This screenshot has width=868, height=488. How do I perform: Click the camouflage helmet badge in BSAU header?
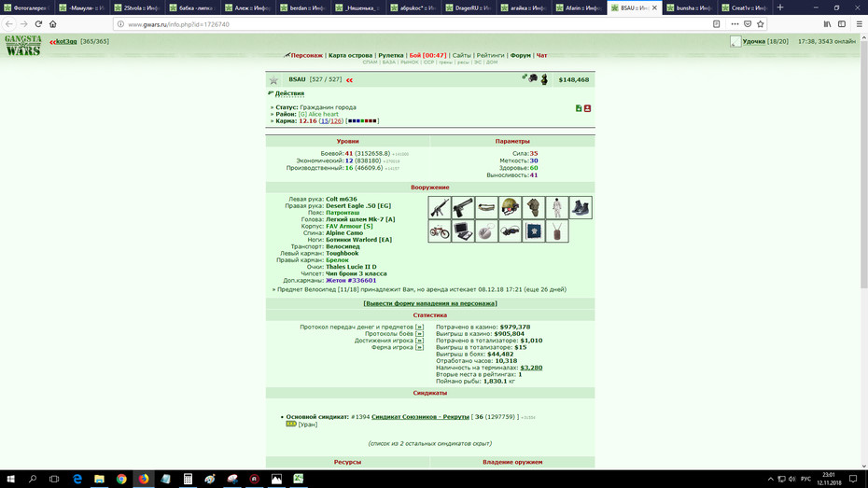click(533, 78)
